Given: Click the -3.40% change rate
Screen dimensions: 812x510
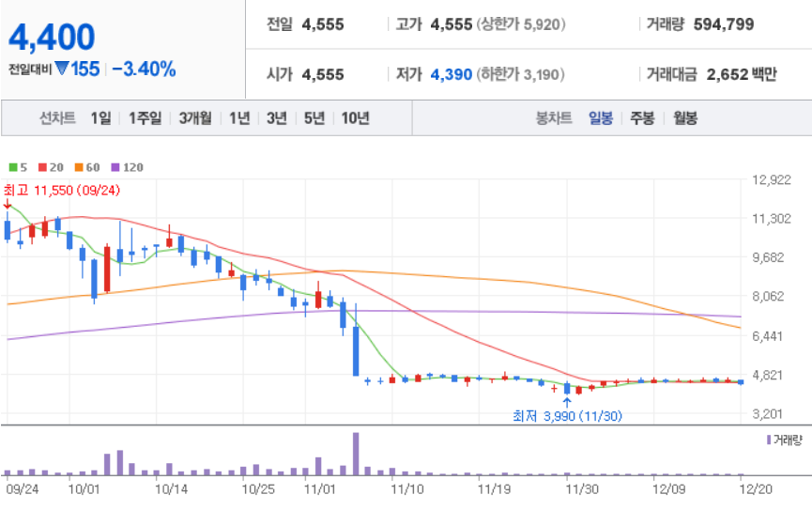Looking at the screenshot, I should click(x=144, y=69).
